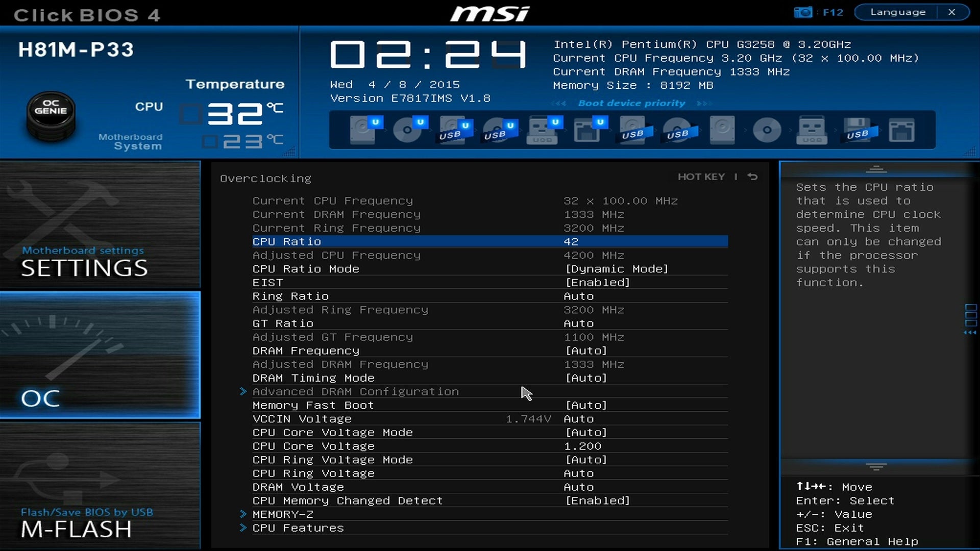Activate the OC Genie button
The image size is (980, 551).
point(51,116)
